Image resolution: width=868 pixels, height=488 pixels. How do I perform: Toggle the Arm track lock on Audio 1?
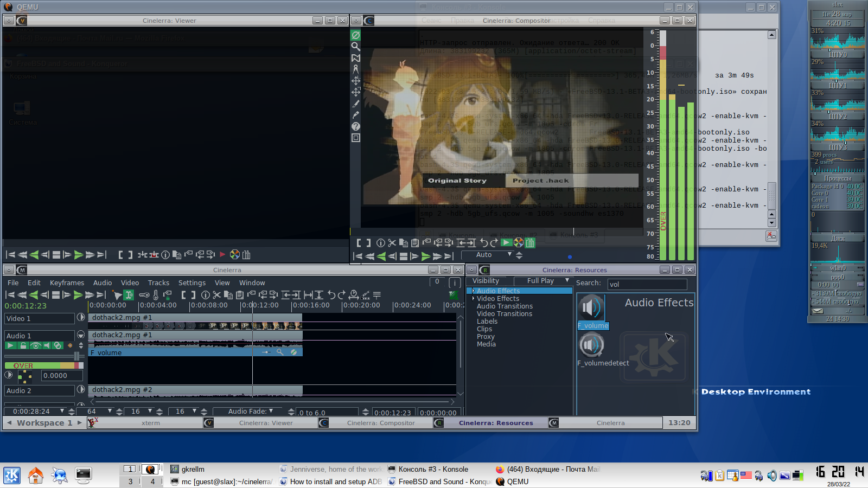coord(23,345)
